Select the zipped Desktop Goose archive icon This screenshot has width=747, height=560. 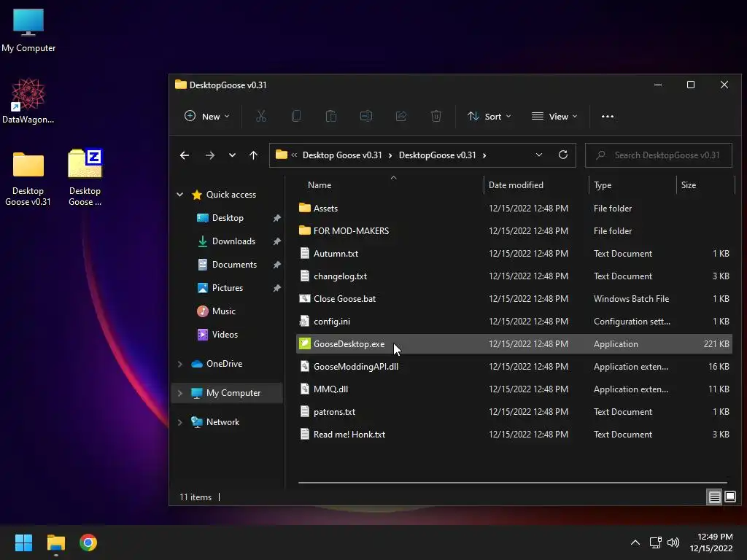pos(85,178)
